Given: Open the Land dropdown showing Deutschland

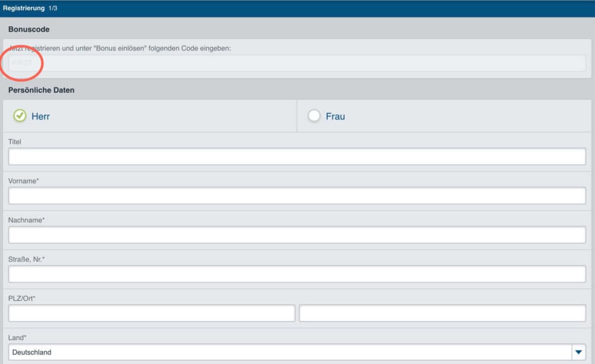Looking at the screenshot, I should pyautogui.click(x=290, y=352).
